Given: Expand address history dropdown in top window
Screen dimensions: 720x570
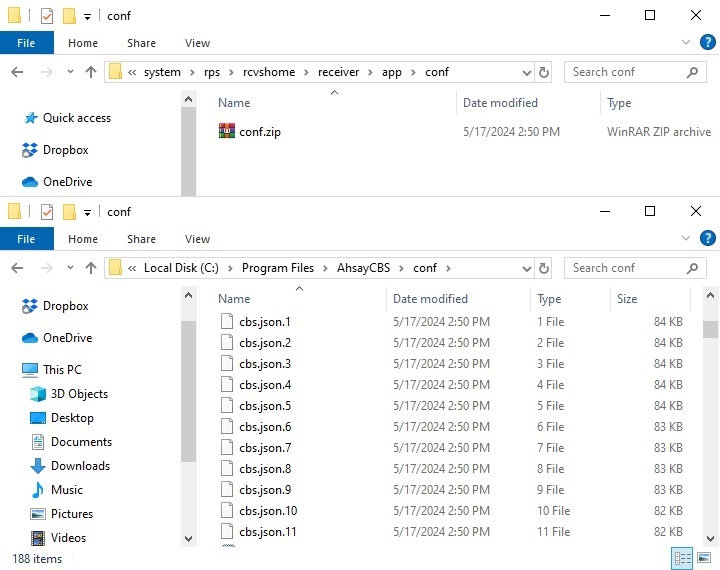Looking at the screenshot, I should [x=527, y=73].
